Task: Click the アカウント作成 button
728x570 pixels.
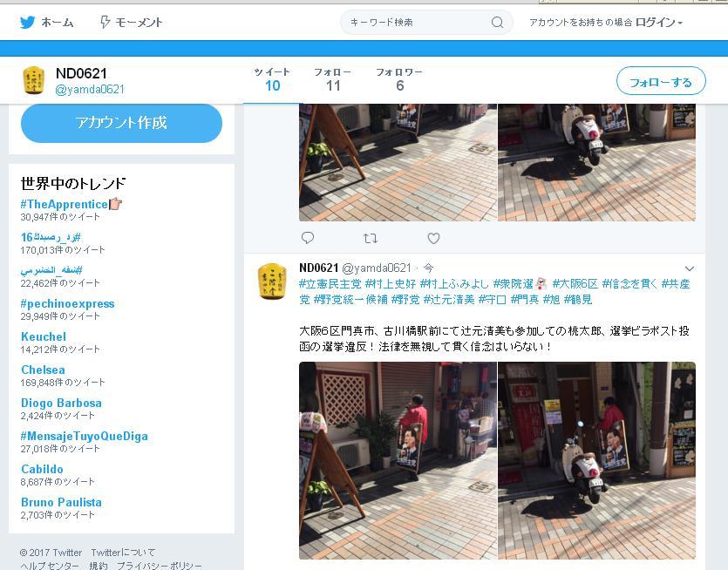Action: [121, 123]
